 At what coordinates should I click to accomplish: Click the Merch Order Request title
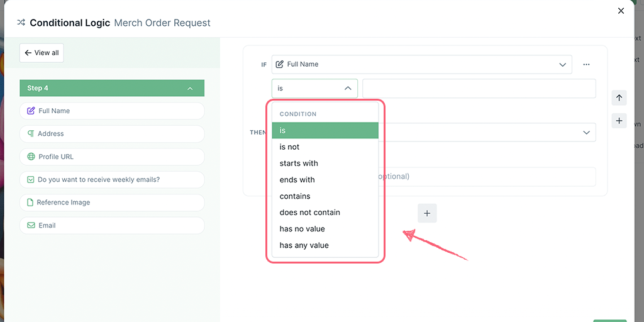click(162, 23)
